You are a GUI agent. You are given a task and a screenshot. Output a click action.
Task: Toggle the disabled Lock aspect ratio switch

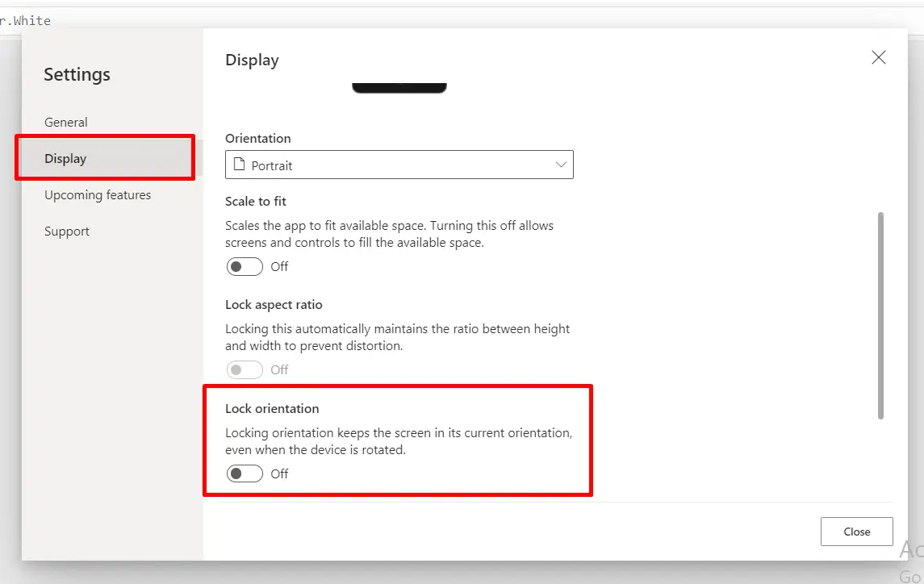(x=245, y=369)
